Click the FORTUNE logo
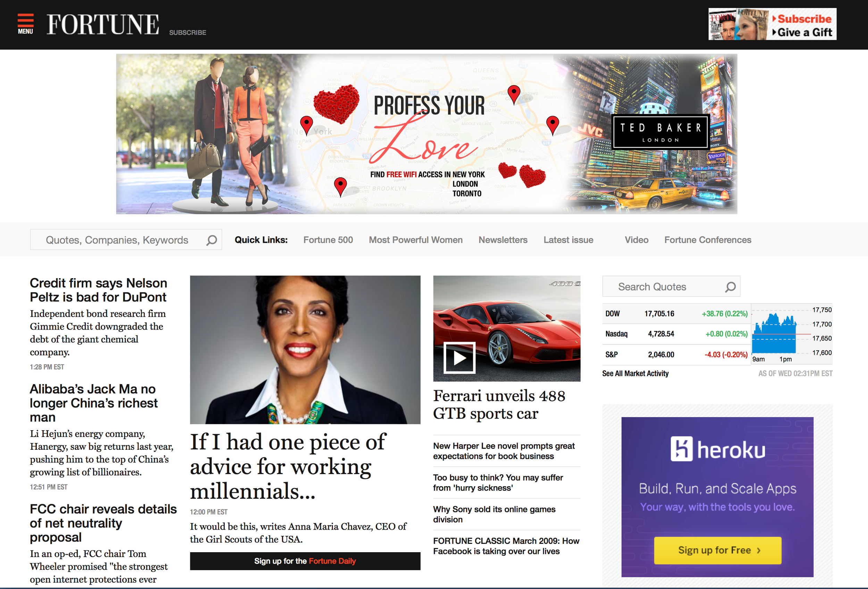 pyautogui.click(x=103, y=25)
